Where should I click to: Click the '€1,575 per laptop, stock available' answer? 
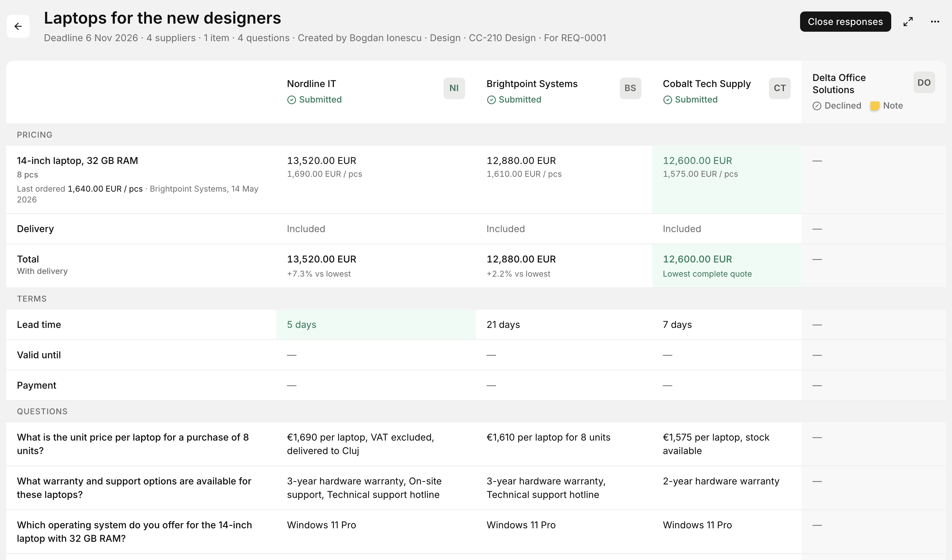click(716, 444)
